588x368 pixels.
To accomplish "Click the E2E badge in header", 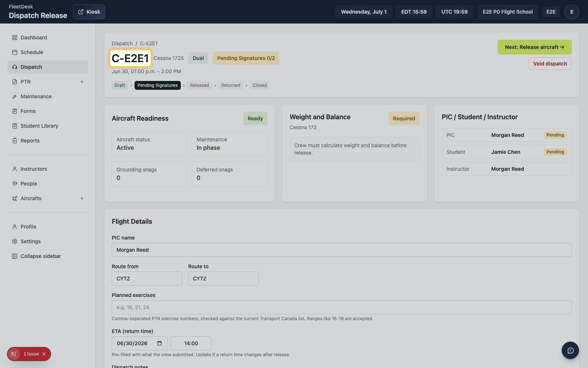I will pos(551,12).
